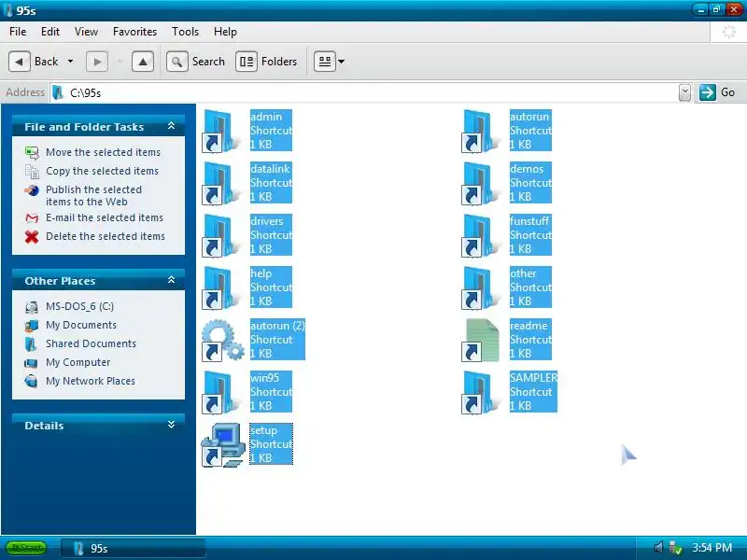This screenshot has height=560, width=747.
Task: Open the View menu
Action: (x=86, y=32)
